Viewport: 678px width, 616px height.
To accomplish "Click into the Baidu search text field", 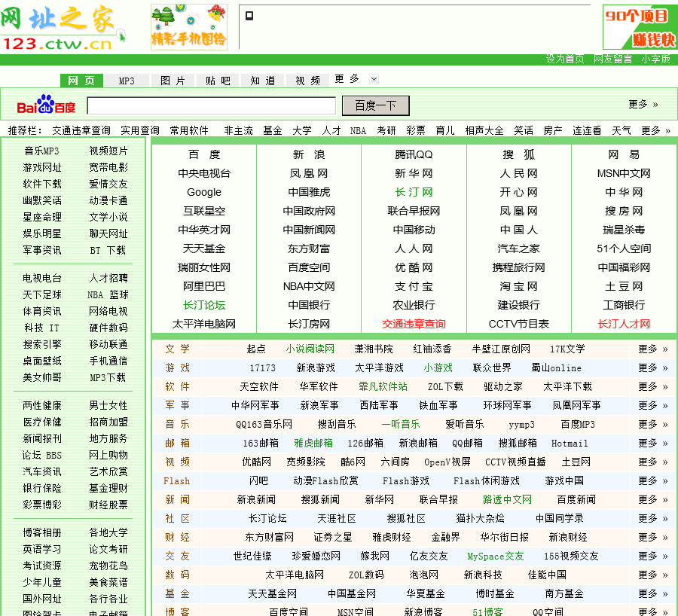I will pyautogui.click(x=211, y=105).
